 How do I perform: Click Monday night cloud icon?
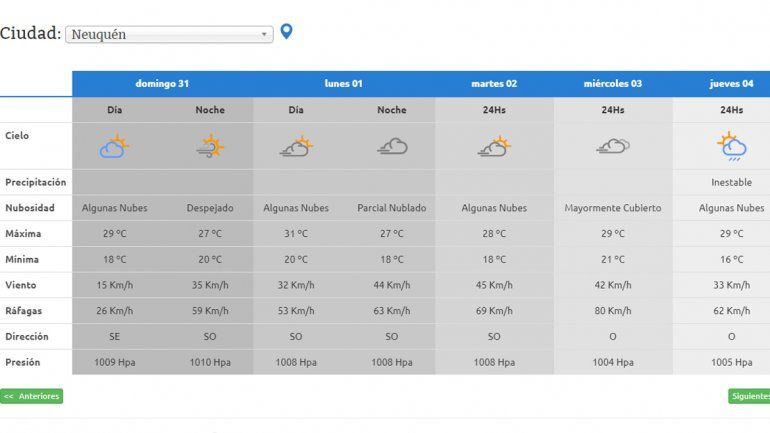[392, 147]
